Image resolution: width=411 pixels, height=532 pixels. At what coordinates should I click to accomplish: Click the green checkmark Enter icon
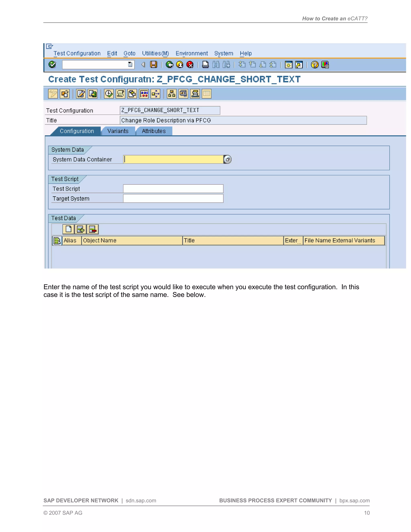[x=52, y=65]
